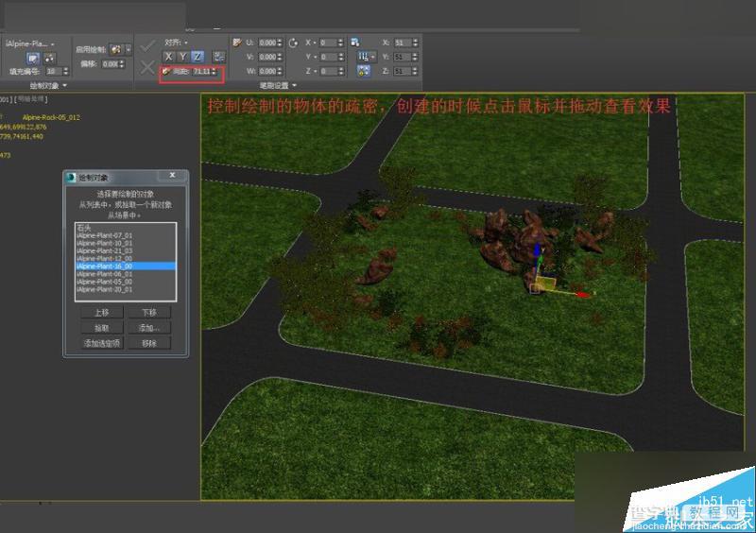Close the 绘制对象 dialog
Image resolution: width=756 pixels, height=533 pixels.
[172, 175]
